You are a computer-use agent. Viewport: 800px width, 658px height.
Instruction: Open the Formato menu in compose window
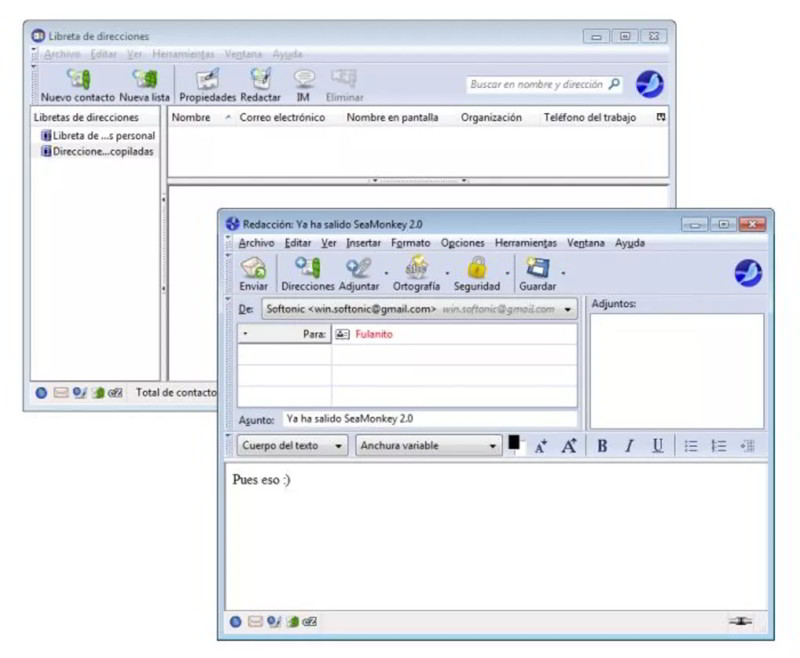[410, 243]
